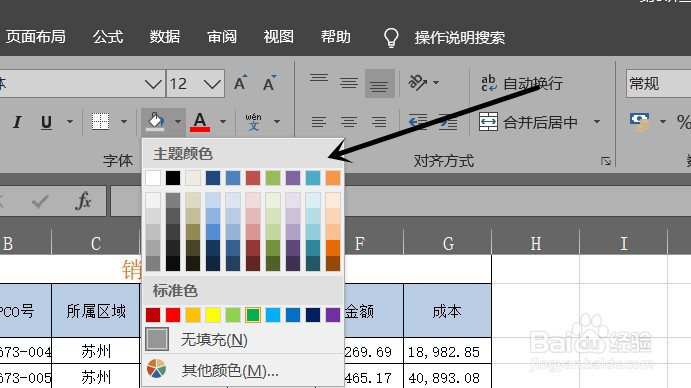Image resolution: width=691 pixels, height=388 pixels.
Task: Pick the purple standard color swatch
Action: pos(333,315)
